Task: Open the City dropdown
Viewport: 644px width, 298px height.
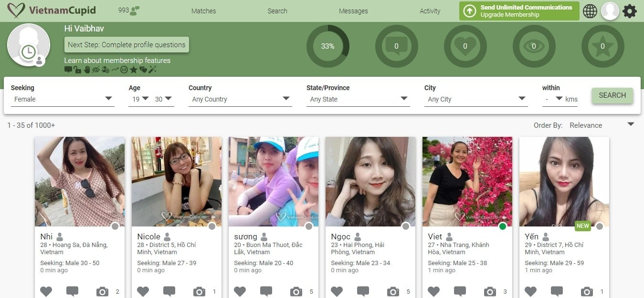Action: 476,99
